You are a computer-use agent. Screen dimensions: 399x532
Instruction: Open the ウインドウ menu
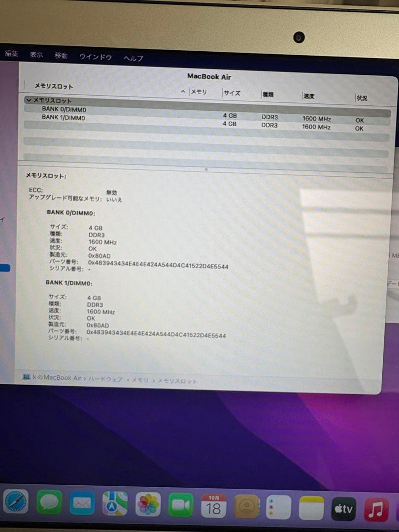point(96,57)
